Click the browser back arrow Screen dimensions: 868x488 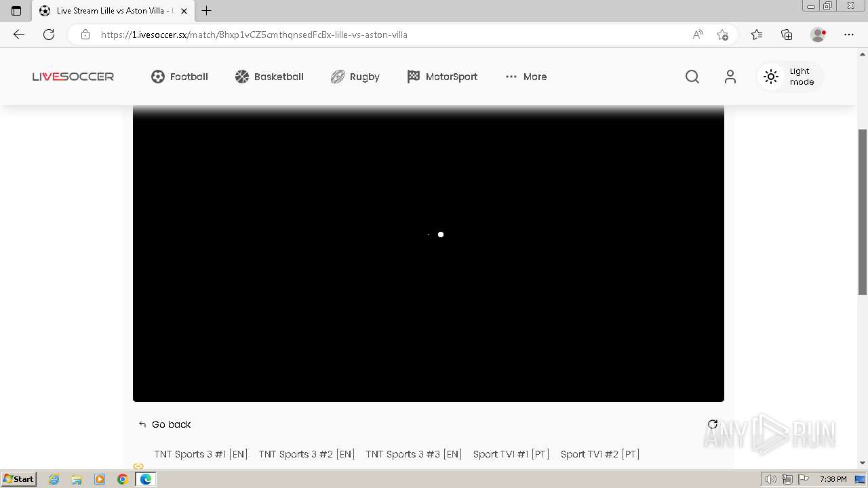19,35
